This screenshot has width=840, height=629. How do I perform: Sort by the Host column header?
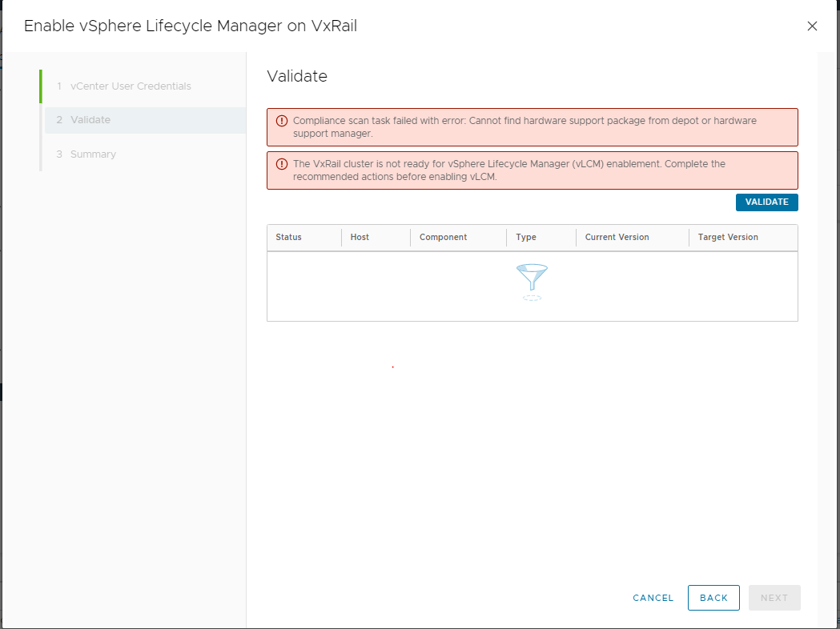tap(360, 237)
